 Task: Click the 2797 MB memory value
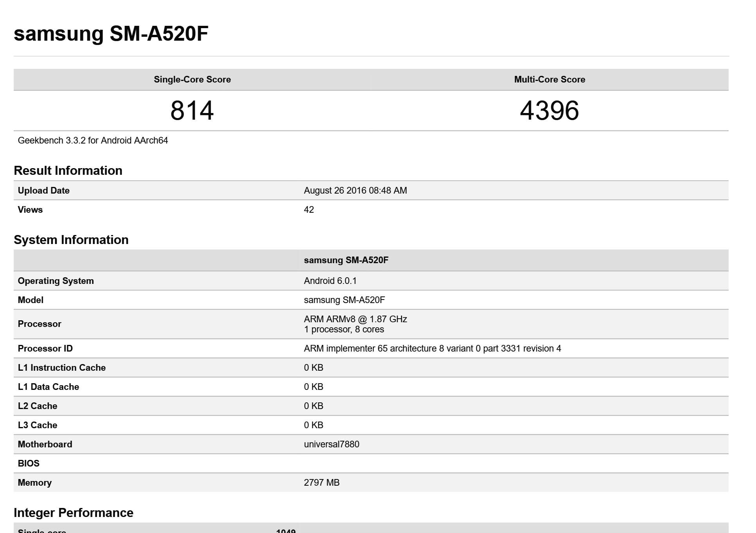(322, 483)
